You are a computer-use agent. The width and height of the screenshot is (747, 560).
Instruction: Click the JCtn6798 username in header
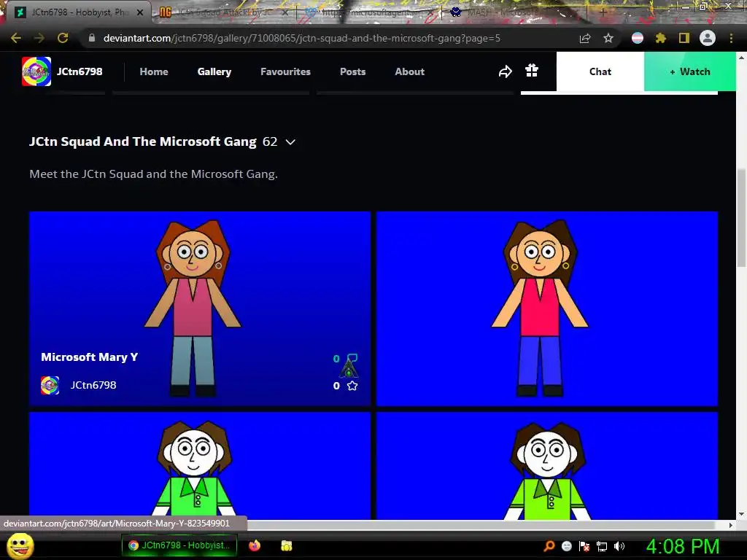pyautogui.click(x=80, y=71)
